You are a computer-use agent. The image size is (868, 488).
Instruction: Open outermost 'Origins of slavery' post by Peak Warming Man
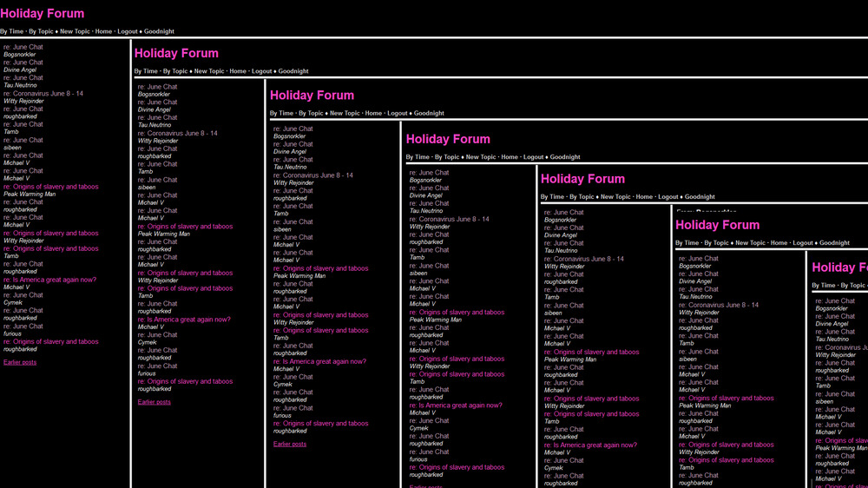[50, 187]
